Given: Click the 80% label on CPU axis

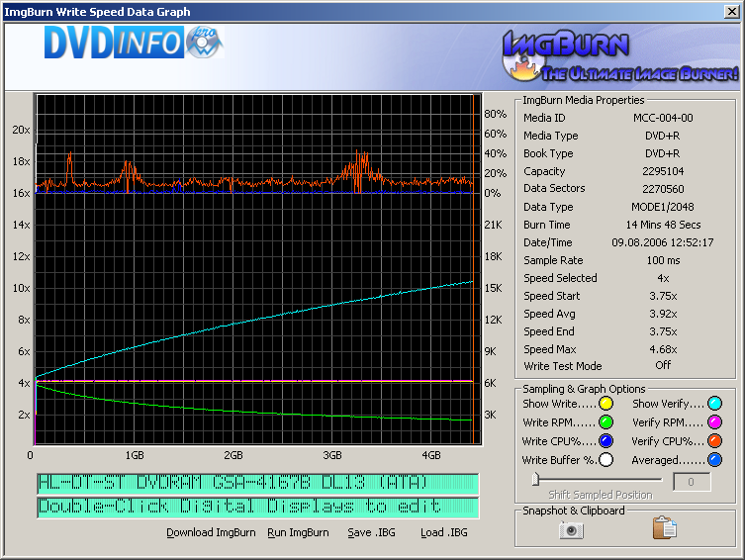Looking at the screenshot, I should (x=495, y=114).
